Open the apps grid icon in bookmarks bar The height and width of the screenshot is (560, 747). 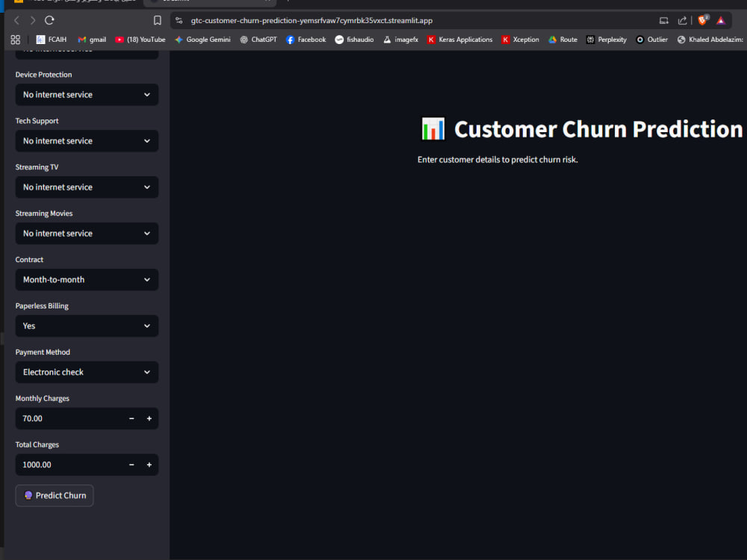click(15, 40)
